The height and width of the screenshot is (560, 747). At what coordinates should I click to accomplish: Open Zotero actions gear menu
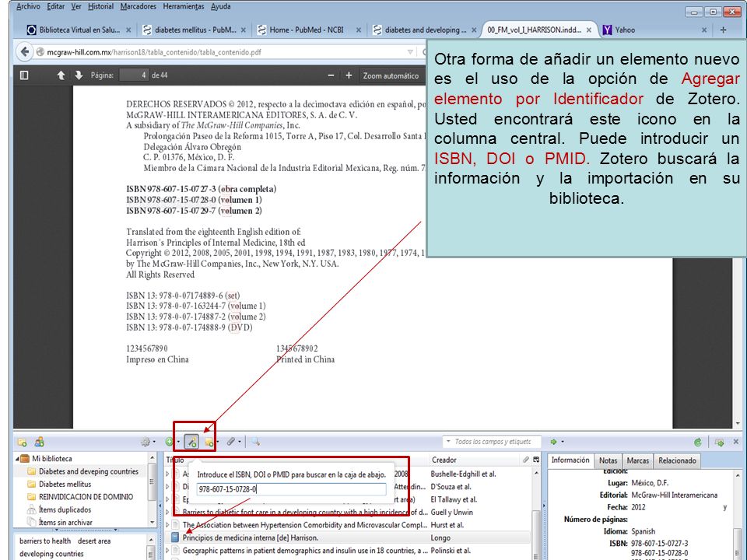148,443
